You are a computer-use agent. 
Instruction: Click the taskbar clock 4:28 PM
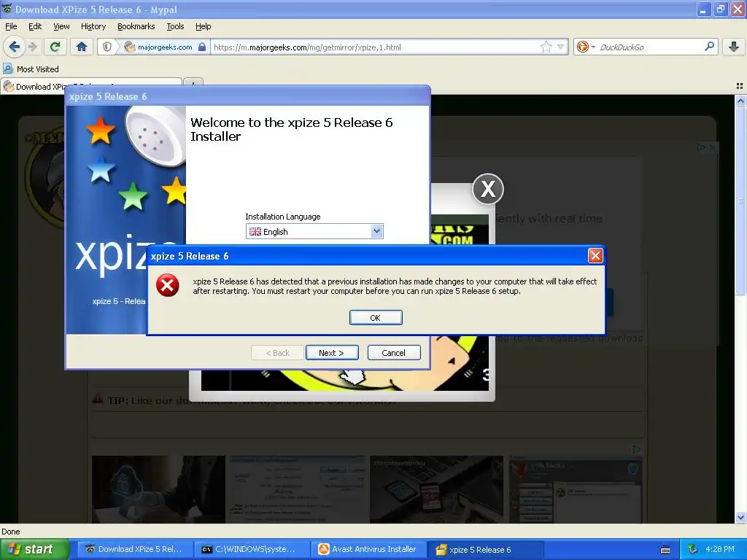[x=719, y=549]
